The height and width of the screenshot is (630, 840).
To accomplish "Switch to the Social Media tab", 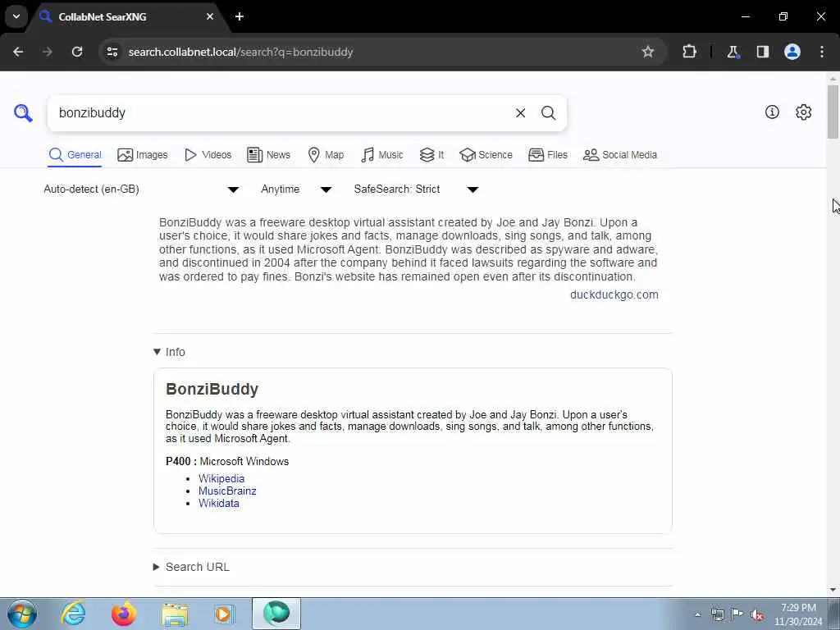I will (x=620, y=155).
